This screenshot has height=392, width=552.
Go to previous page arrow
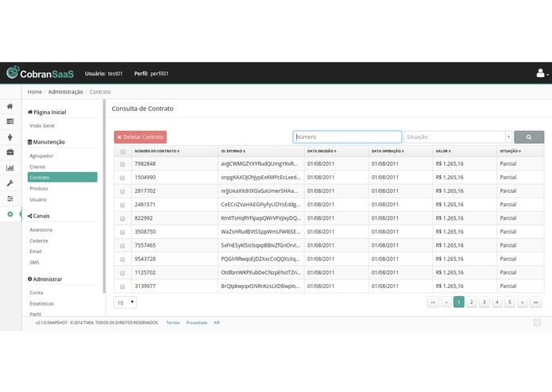point(446,302)
